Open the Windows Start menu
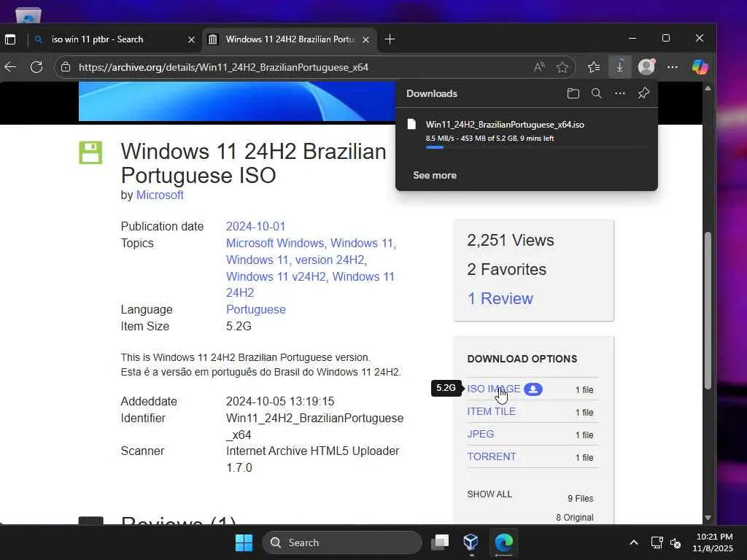747x560 pixels. pos(244,542)
